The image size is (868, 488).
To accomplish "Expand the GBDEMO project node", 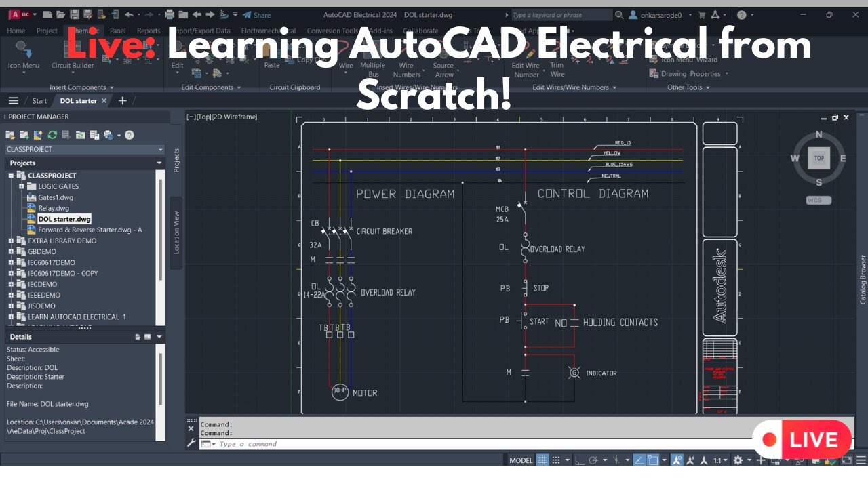I will (x=11, y=251).
